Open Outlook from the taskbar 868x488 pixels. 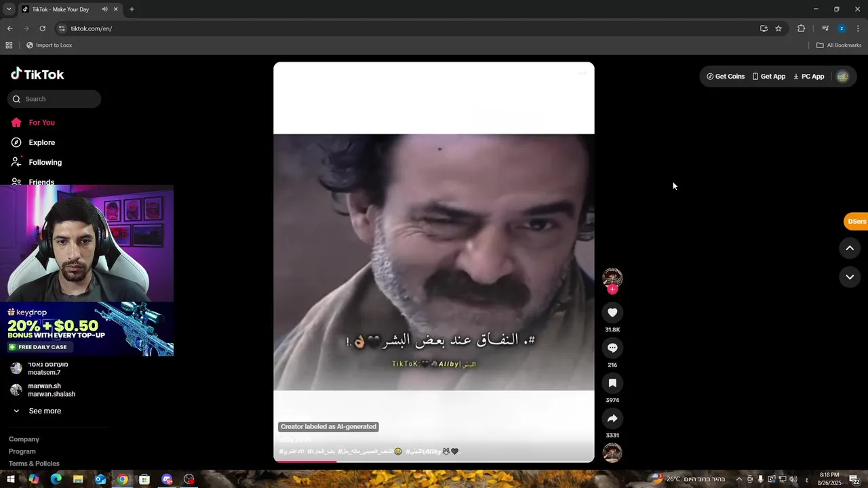coord(100,479)
